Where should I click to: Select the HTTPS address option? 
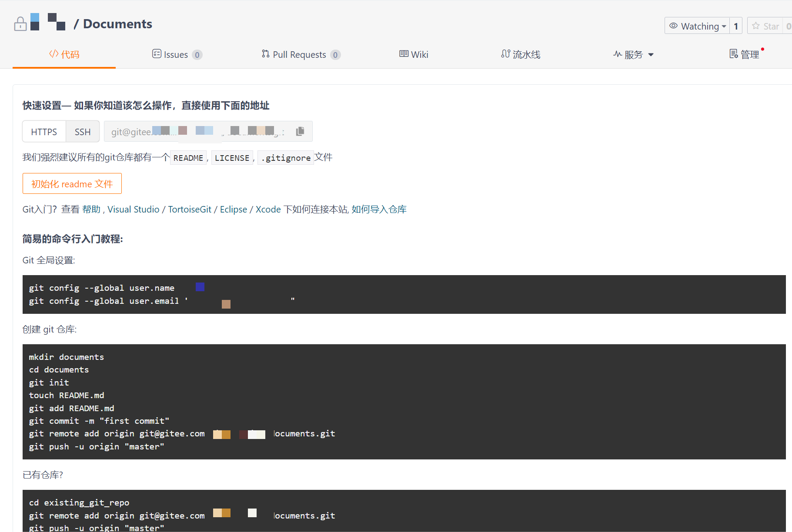44,132
